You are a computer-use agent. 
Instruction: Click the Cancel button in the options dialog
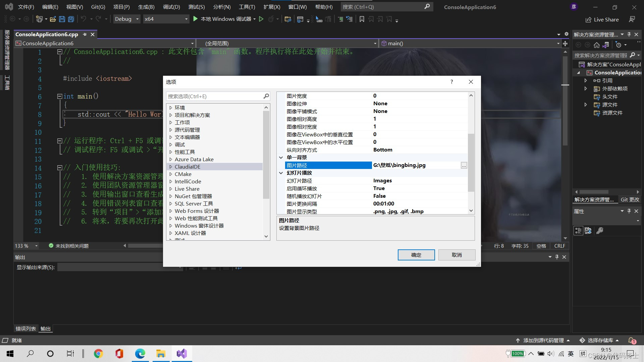coord(457,255)
